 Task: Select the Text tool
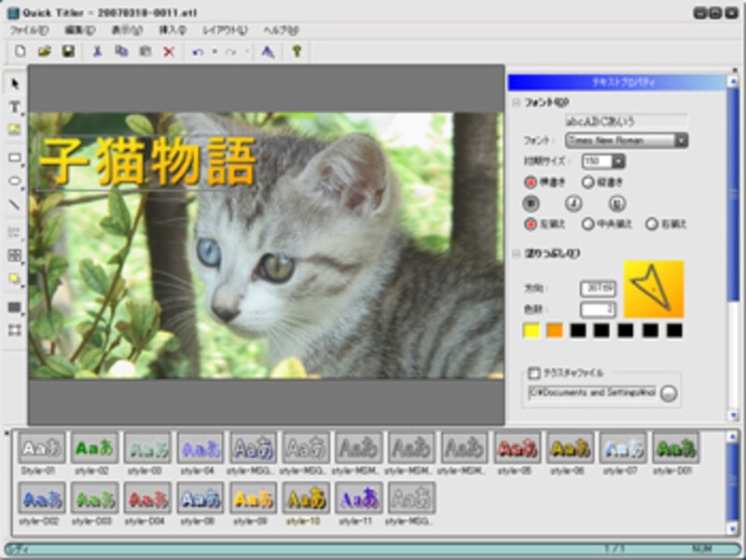click(x=15, y=107)
